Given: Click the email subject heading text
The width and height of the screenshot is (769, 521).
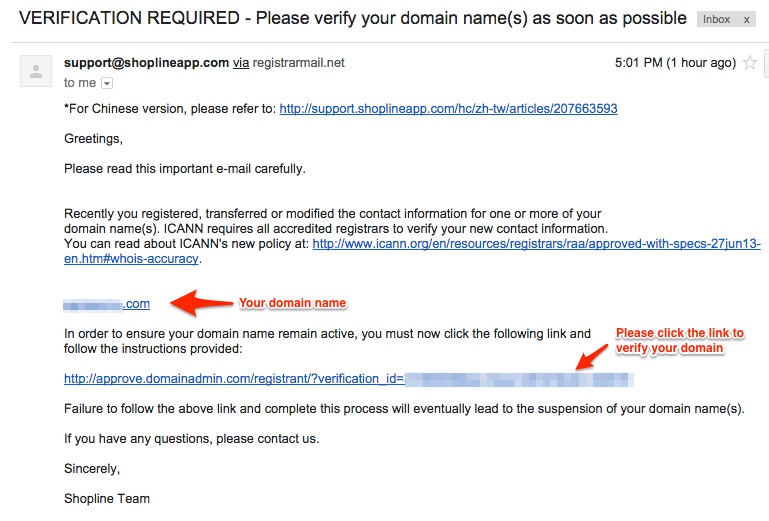Looking at the screenshot, I should coord(353,18).
